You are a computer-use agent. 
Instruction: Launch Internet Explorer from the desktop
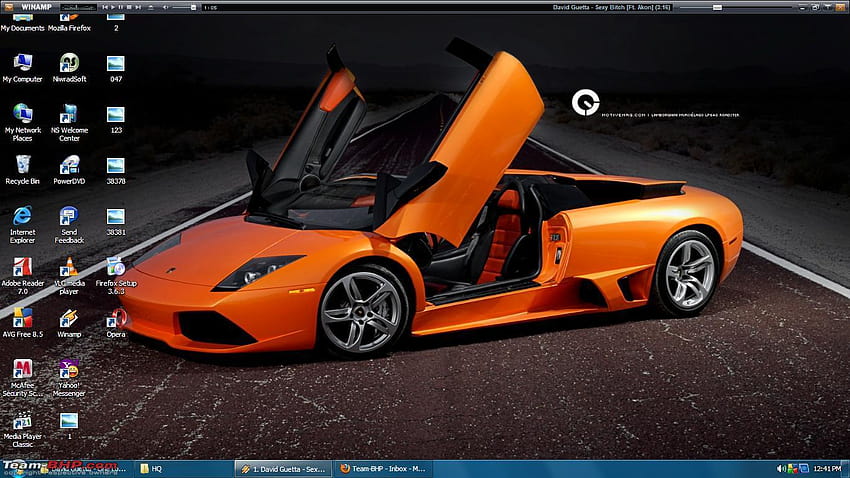click(x=22, y=225)
